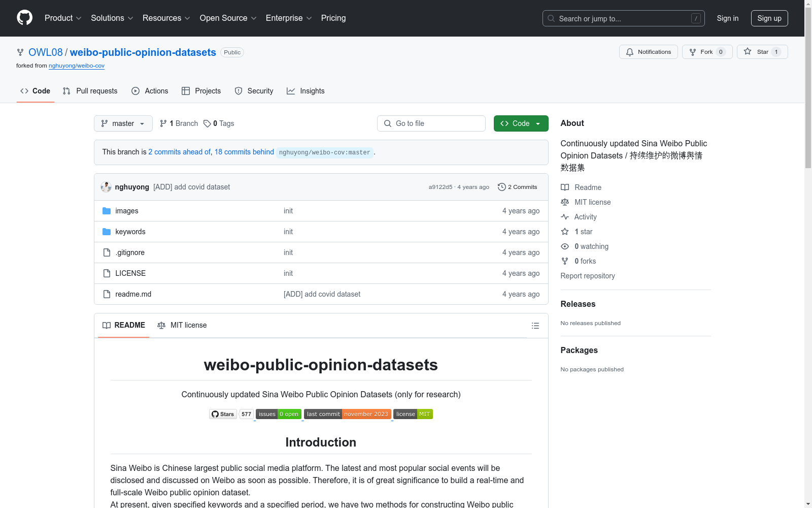The image size is (812, 508).
Task: Click Sign in
Action: [727, 18]
